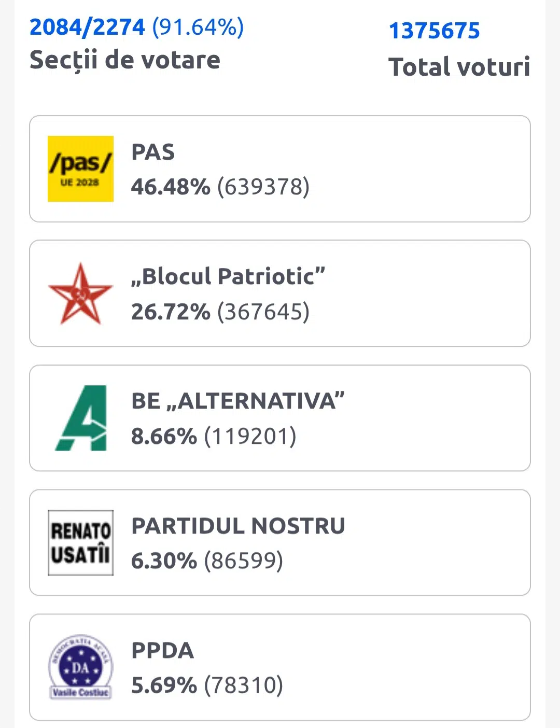Click the 46.48% PAS result
The height and width of the screenshot is (728, 560).
[170, 187]
